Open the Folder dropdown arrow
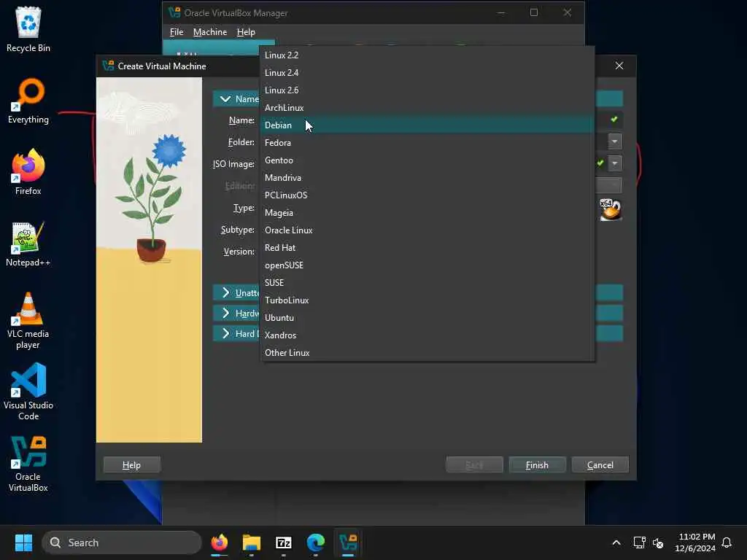 [x=614, y=141]
